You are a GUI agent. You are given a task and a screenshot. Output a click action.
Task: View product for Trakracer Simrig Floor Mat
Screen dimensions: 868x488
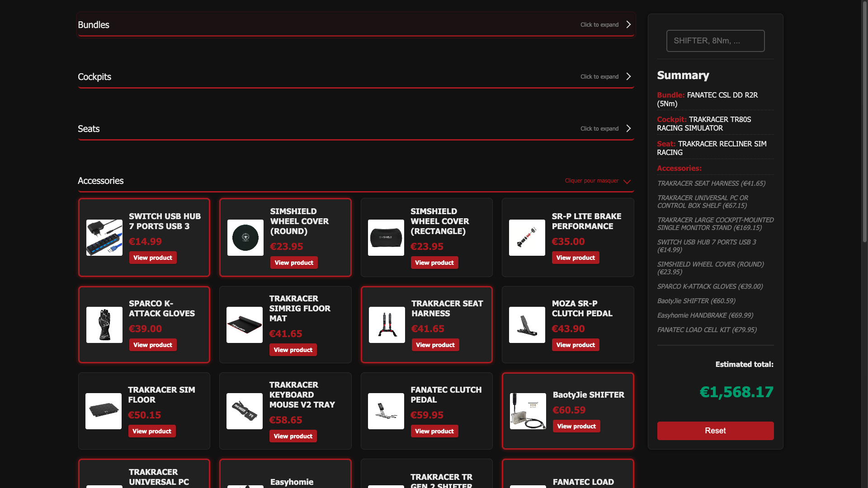click(293, 350)
